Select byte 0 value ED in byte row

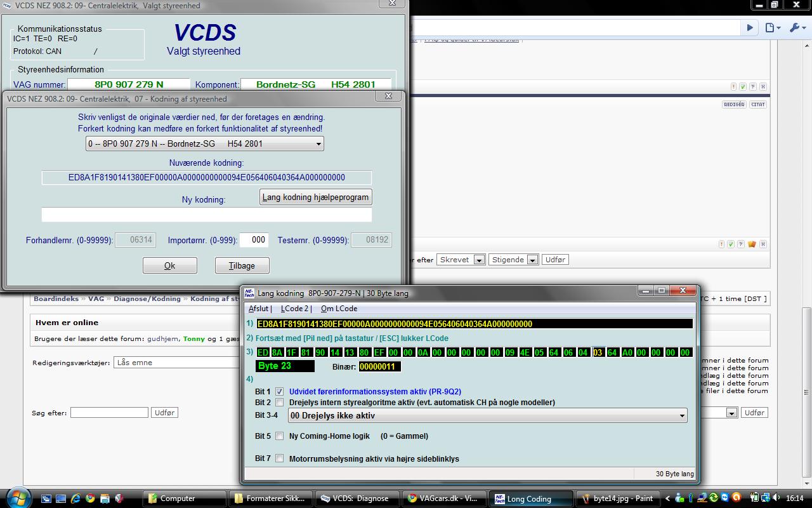pyautogui.click(x=263, y=352)
